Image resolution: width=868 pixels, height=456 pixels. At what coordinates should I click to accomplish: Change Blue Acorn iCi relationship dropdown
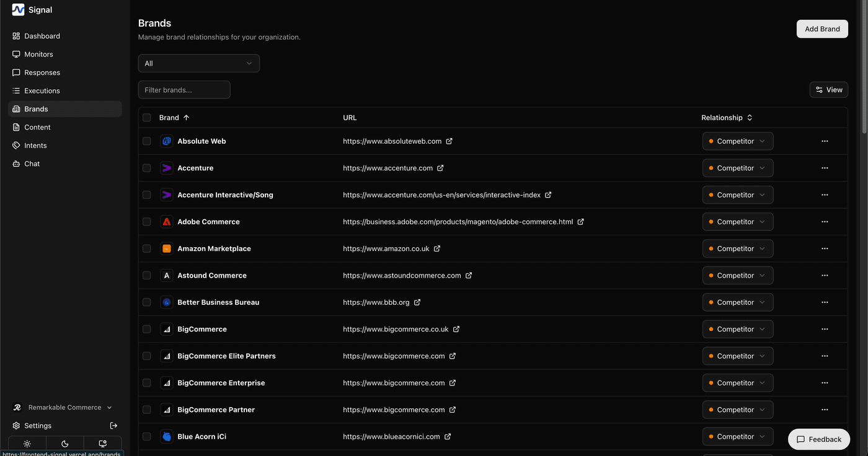[x=738, y=436]
